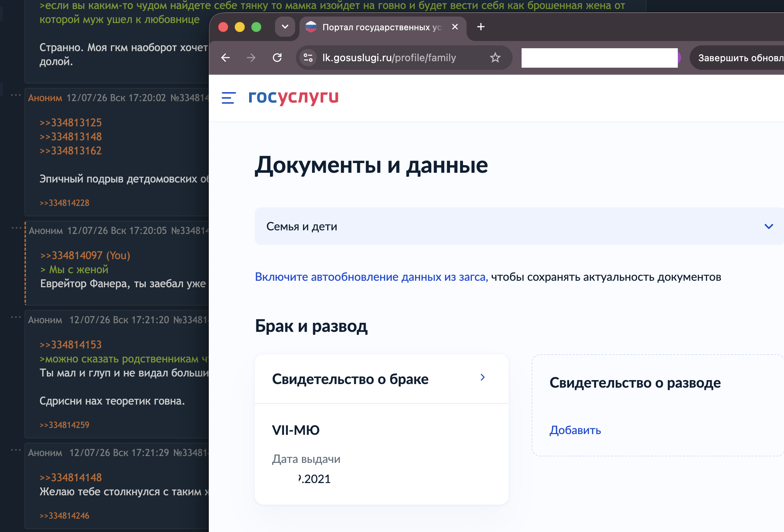Maximize browser window with green button
Viewport: 784px width, 532px height.
pyautogui.click(x=256, y=27)
